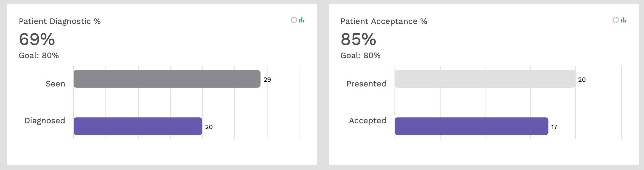The image size is (644, 170).
Task: Click the light gray Presented bar
Action: pos(485,79)
